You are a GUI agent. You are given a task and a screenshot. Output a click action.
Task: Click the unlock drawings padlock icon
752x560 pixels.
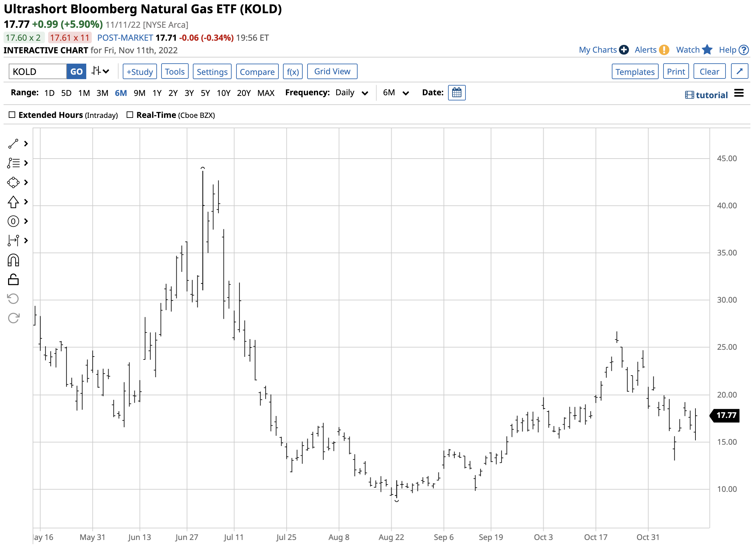pos(13,280)
